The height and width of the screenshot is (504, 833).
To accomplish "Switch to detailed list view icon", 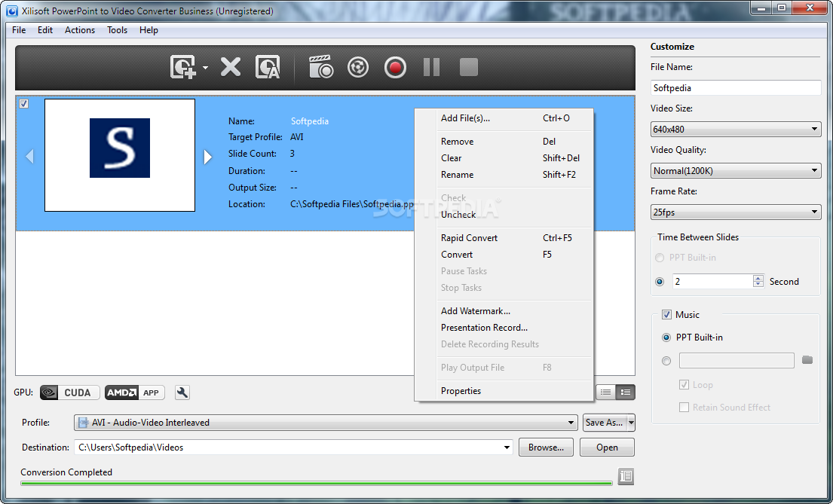I will click(625, 393).
